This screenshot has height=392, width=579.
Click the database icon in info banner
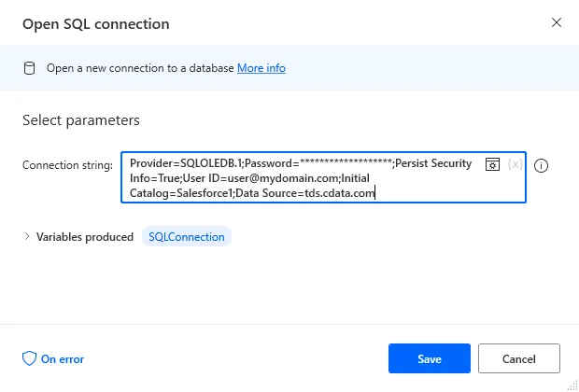(x=30, y=68)
